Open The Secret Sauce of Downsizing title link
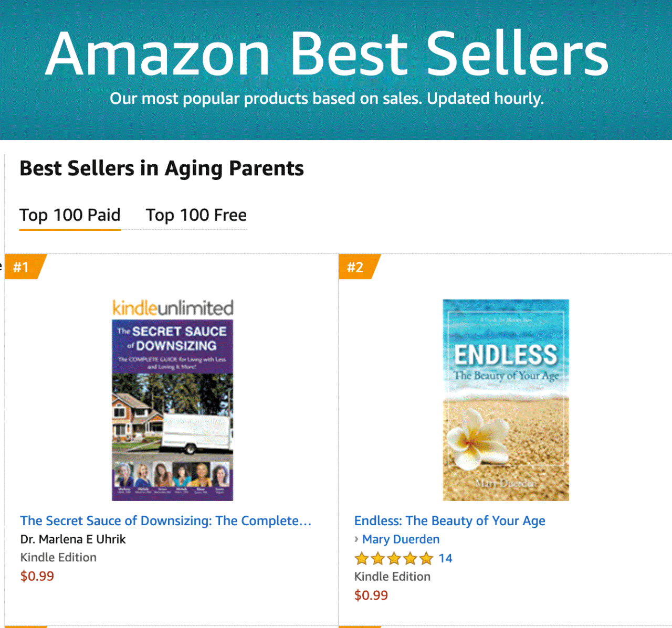Screen dimensions: 672x628 [x=166, y=520]
